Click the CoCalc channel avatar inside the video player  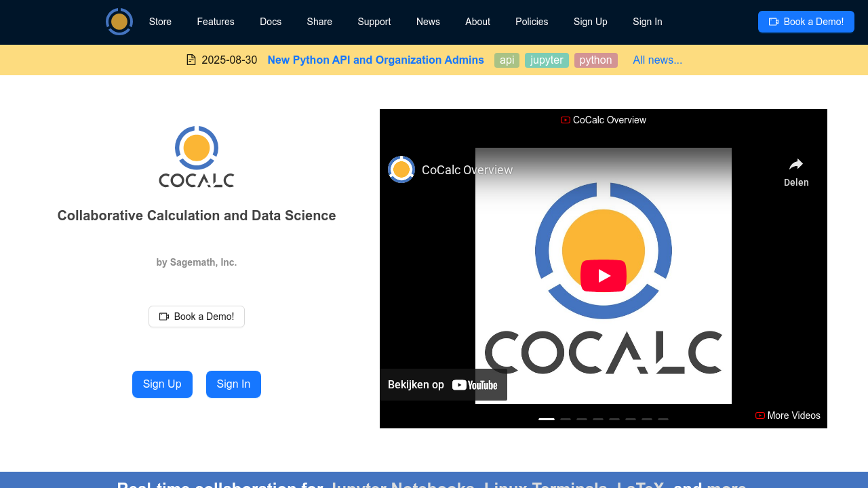pos(401,169)
